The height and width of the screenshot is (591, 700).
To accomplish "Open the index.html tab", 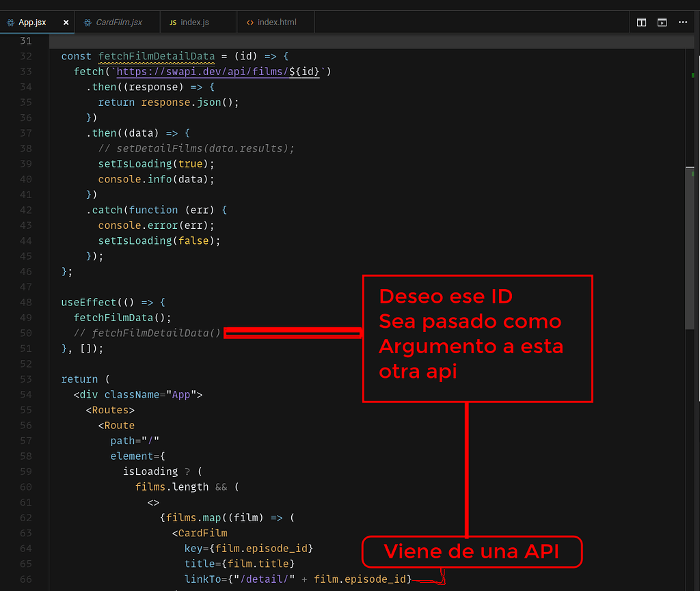I will click(x=276, y=21).
